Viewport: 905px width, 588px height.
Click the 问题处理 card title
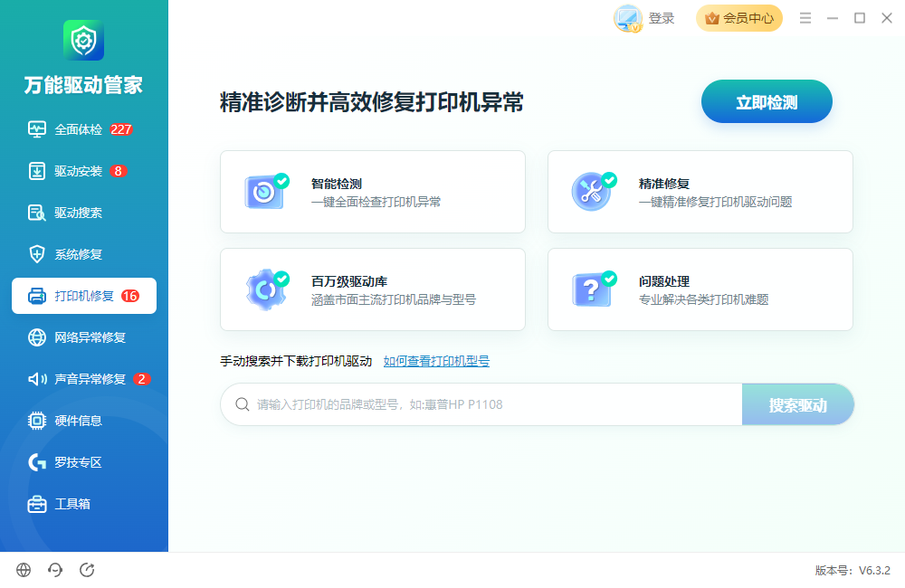click(663, 281)
